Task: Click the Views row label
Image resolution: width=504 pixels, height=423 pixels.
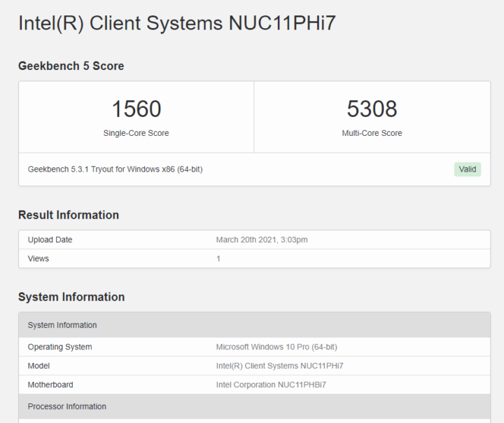Action: (38, 258)
